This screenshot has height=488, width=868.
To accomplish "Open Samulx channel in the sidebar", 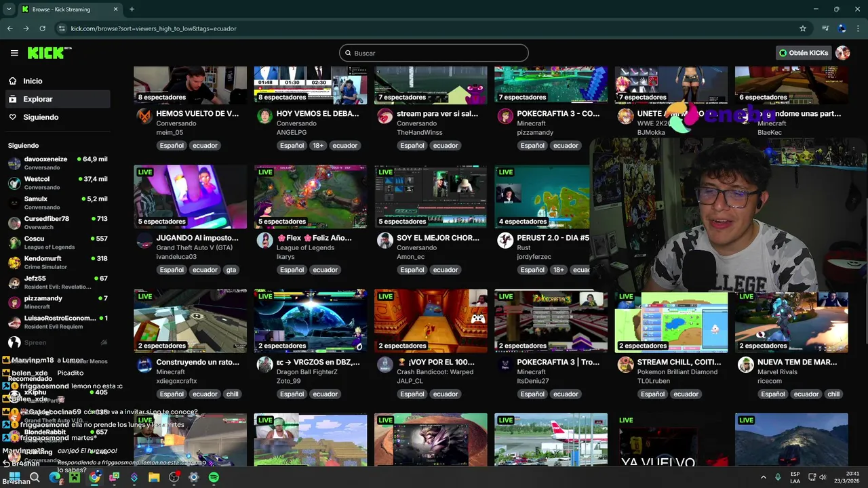I will pyautogui.click(x=58, y=203).
